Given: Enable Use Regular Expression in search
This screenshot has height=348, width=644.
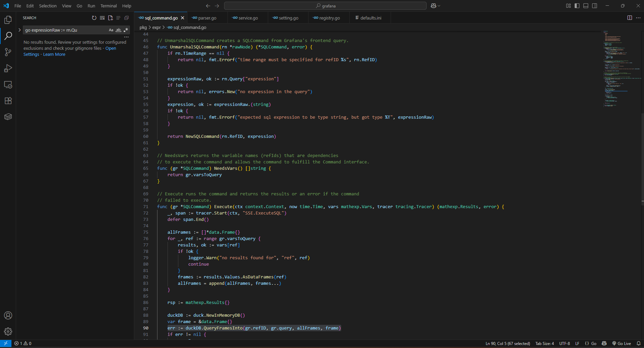Looking at the screenshot, I should 126,30.
